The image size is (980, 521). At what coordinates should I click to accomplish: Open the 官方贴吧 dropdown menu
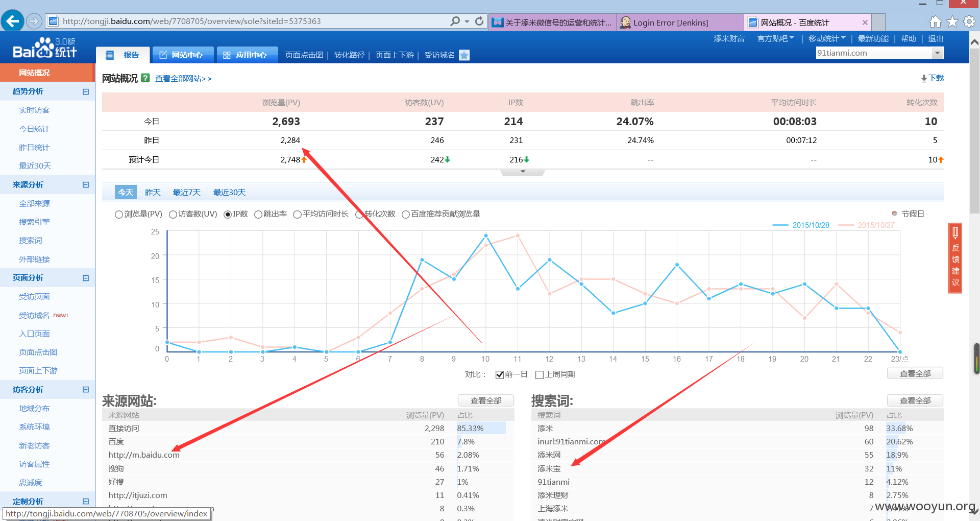pos(776,39)
